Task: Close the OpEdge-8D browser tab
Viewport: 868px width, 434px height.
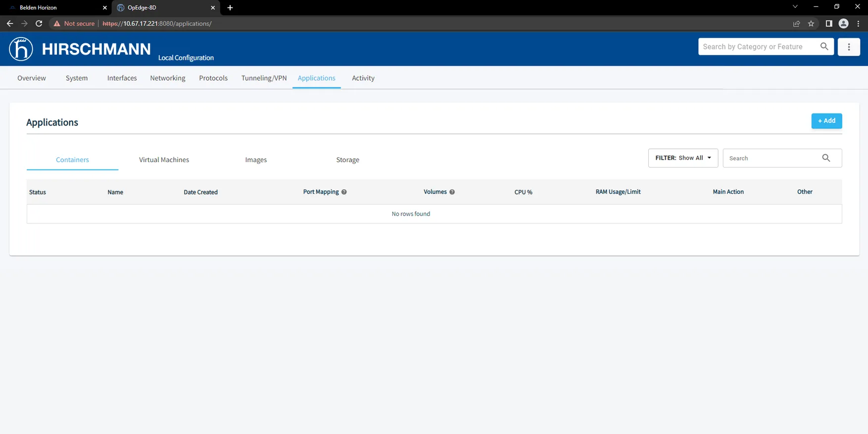Action: pyautogui.click(x=213, y=7)
